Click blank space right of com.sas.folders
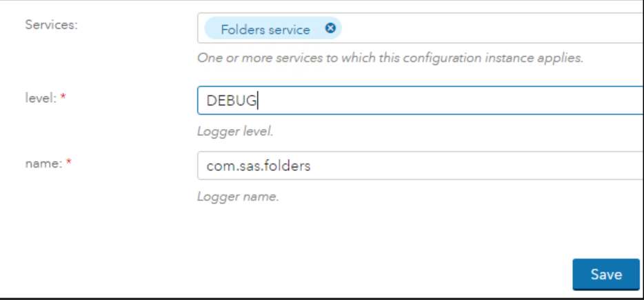This screenshot has width=644, height=300. (476, 166)
